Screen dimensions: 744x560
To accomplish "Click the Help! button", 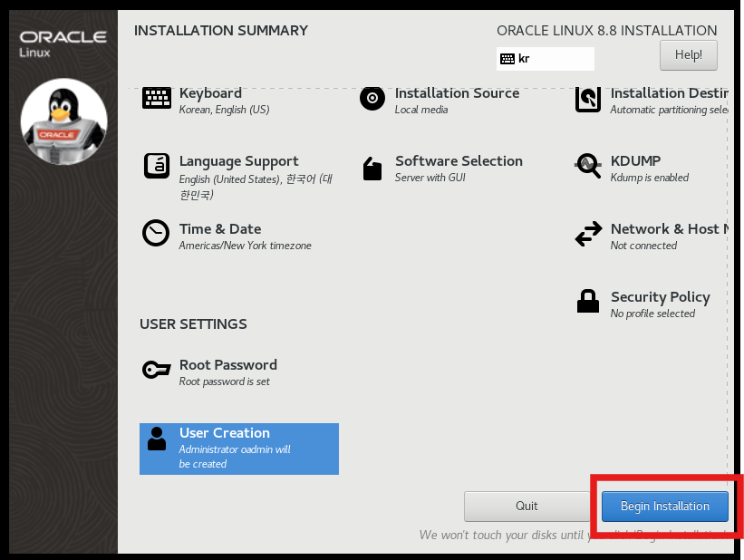I will 688,55.
